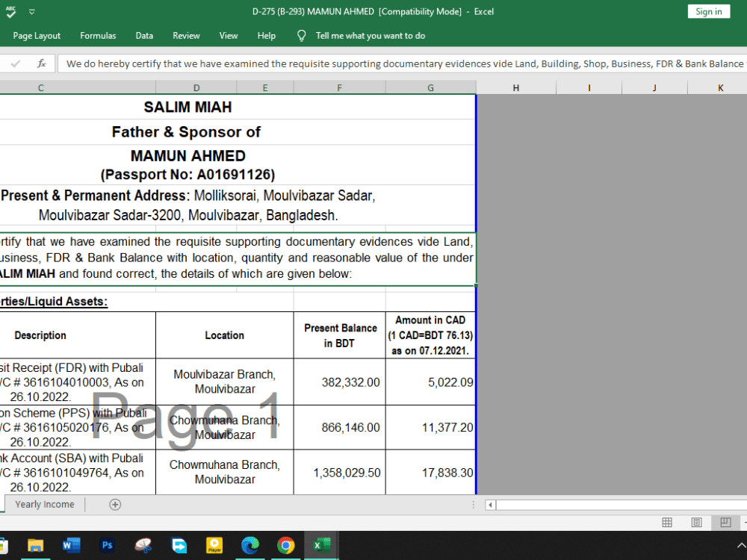Image resolution: width=747 pixels, height=560 pixels.
Task: Select column J header
Action: pos(654,87)
